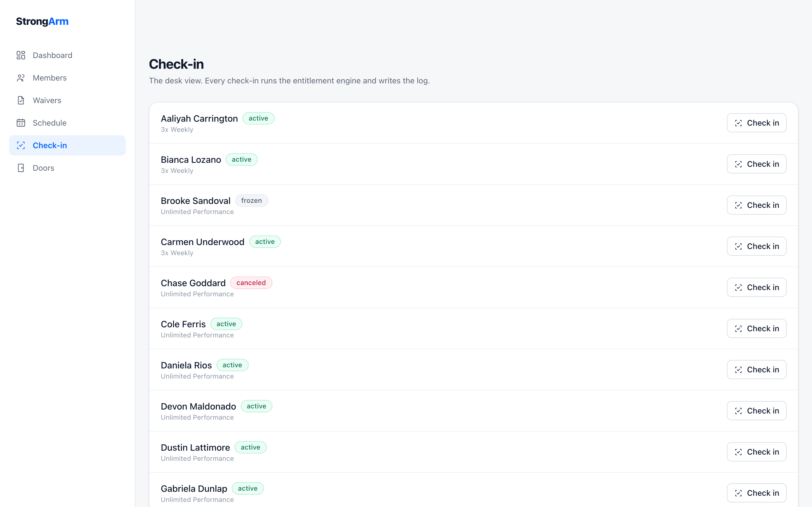Viewport: 812px width, 507px height.
Task: Click scan icon in Aaliyah Carrington's button
Action: [x=738, y=123]
